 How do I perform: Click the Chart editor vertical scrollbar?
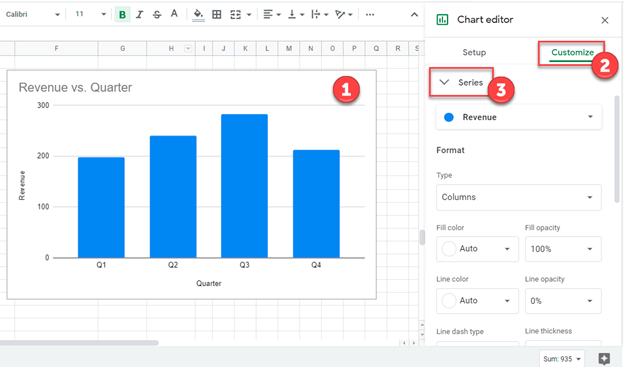pyautogui.click(x=617, y=149)
